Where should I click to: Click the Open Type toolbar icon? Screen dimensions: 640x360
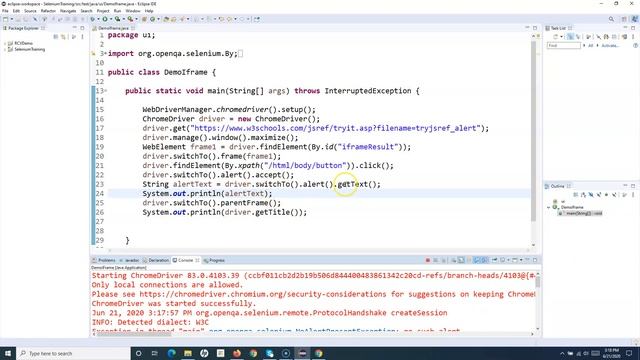(166, 19)
